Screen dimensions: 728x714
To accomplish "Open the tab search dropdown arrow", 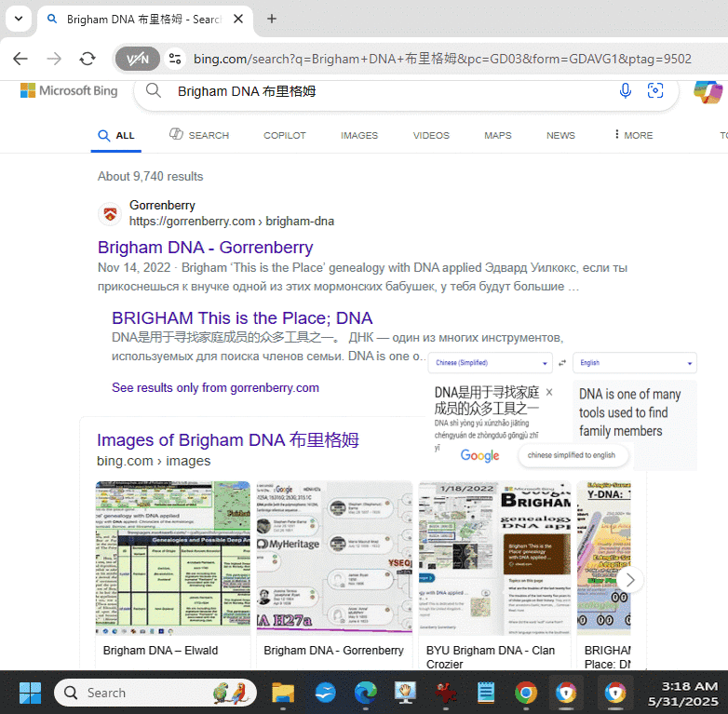I will tap(19, 19).
